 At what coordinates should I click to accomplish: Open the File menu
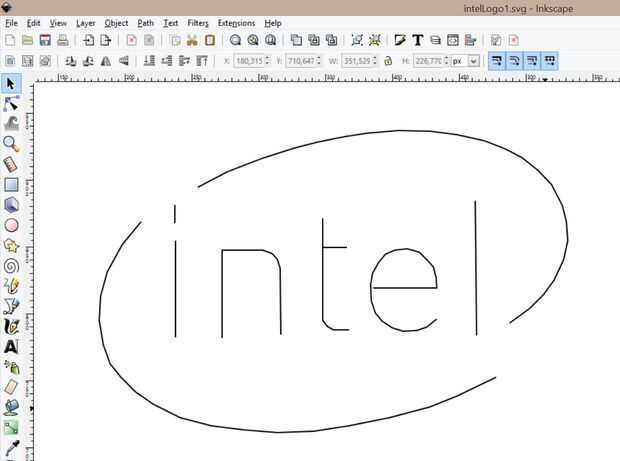pos(11,23)
